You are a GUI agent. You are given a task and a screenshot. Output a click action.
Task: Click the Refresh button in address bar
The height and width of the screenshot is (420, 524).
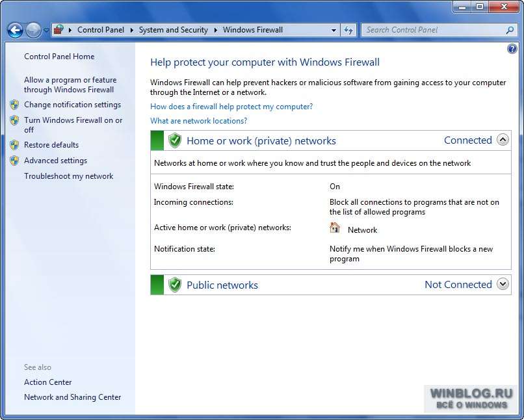(x=348, y=31)
